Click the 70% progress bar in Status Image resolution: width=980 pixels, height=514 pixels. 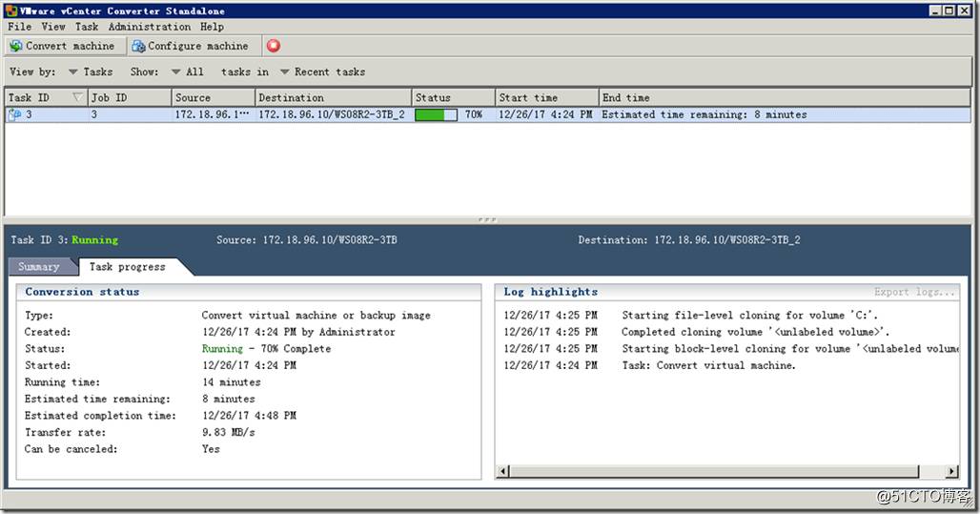point(437,114)
